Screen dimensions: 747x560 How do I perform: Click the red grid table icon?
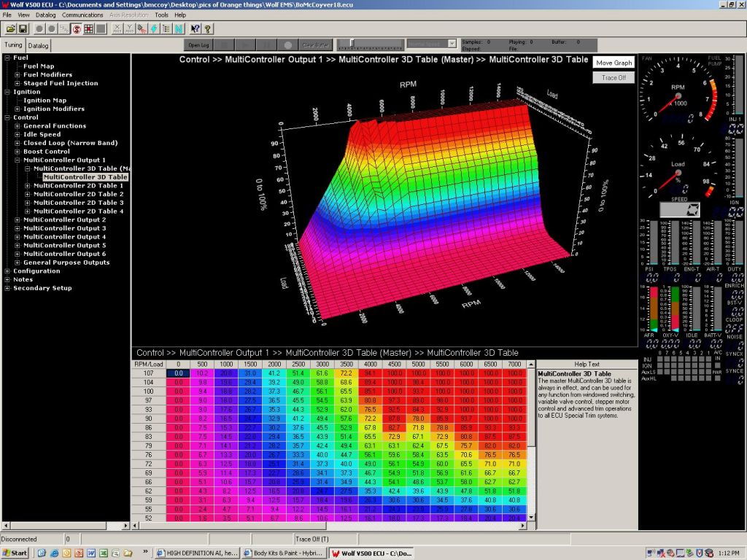88,28
